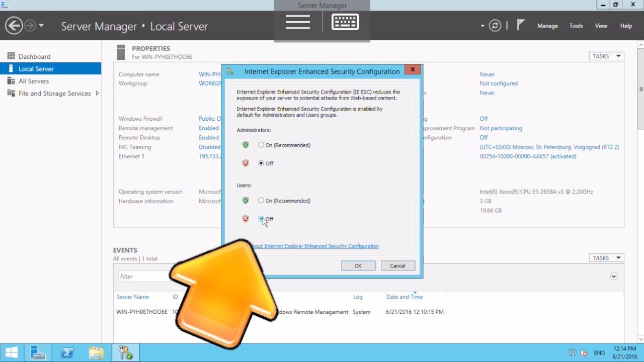644x362 pixels.
Task: Sort events by Server Name column
Action: pos(133,297)
